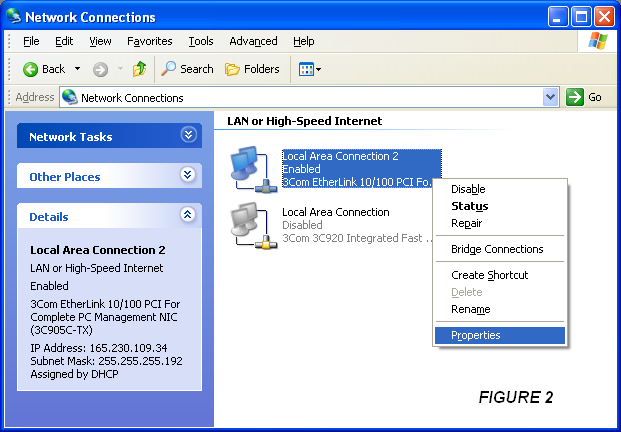Screen dimensions: 621x432
Task: Collapse the Details panel
Action: (x=188, y=215)
